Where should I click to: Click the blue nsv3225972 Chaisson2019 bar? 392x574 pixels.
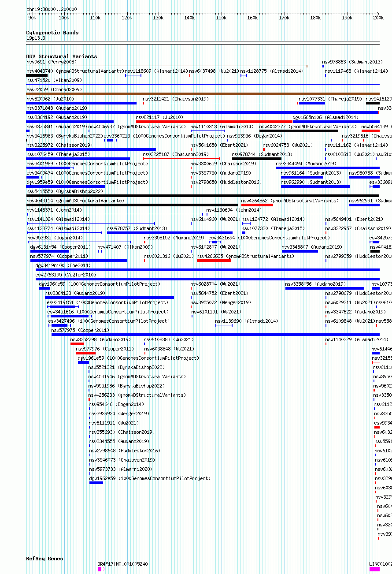click(91, 149)
